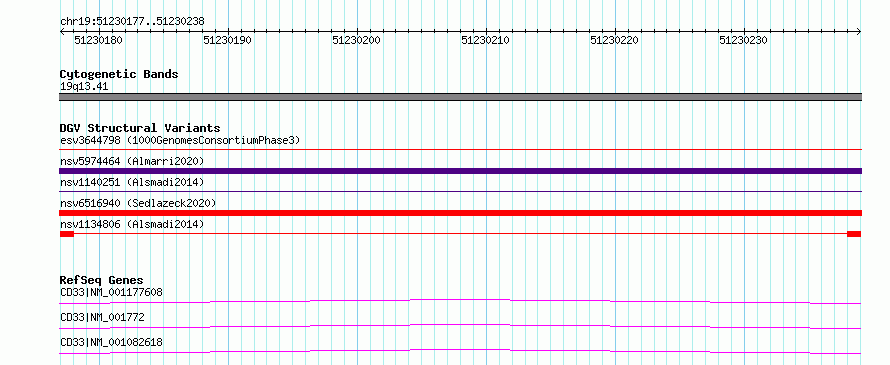Click thin red line of esv3644798
The height and width of the screenshot is (365, 890).
[460, 150]
